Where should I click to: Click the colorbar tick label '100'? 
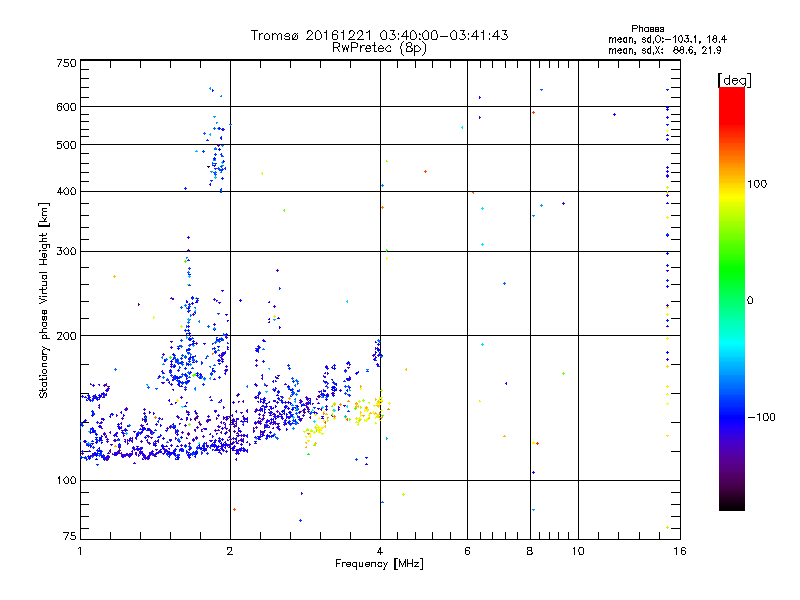pyautogui.click(x=757, y=184)
